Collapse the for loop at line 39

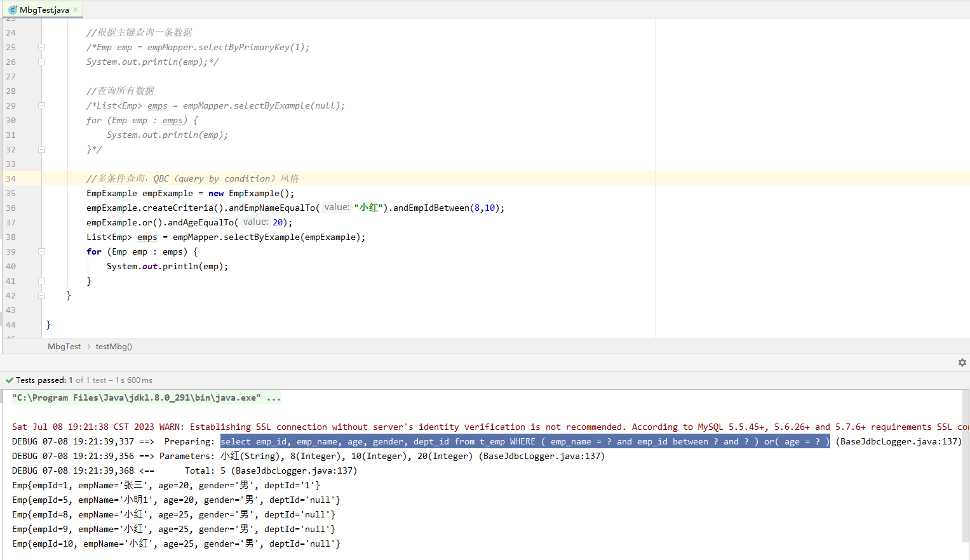[41, 251]
